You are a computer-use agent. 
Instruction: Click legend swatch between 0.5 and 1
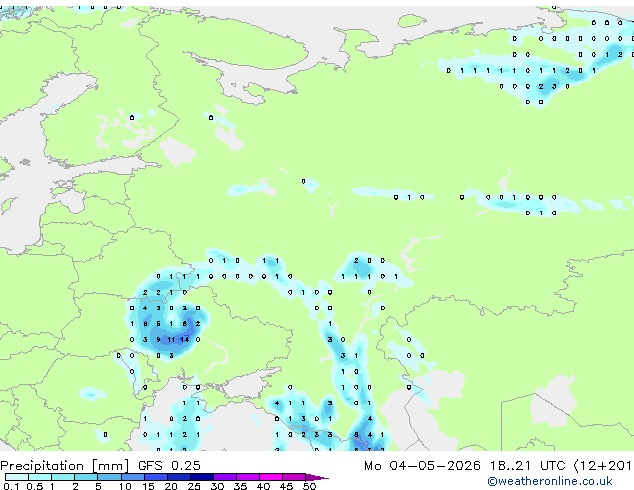(x=40, y=477)
